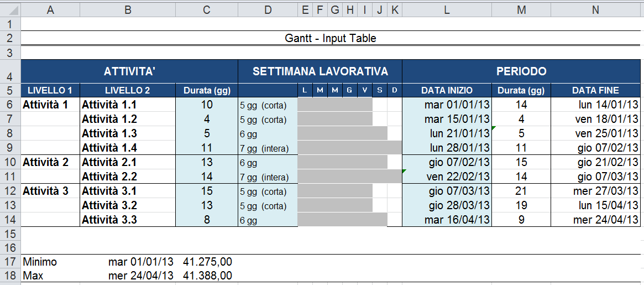The width and height of the screenshot is (644, 285).
Task: Select start date cell 'lun 21/01/13'
Action: pyautogui.click(x=447, y=133)
